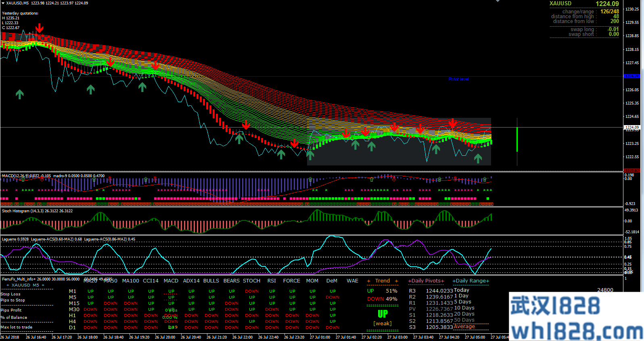Click the "% of Balance" label
Screen dimensions: 644x341
pyautogui.click(x=14, y=318)
